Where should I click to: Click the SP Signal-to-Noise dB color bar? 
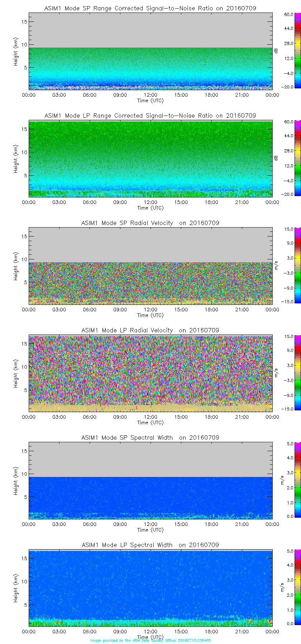[287, 51]
